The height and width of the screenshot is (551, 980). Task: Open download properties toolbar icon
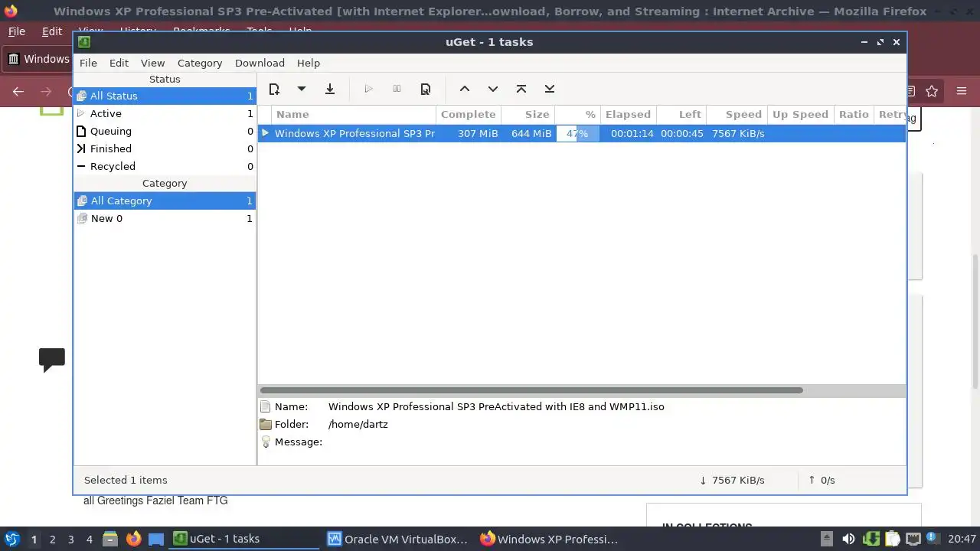426,89
